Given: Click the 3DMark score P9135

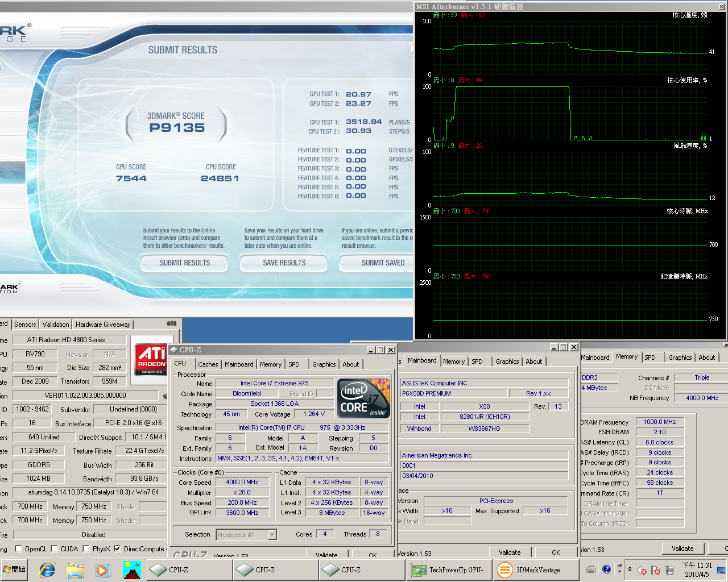Looking at the screenshot, I should (x=177, y=128).
